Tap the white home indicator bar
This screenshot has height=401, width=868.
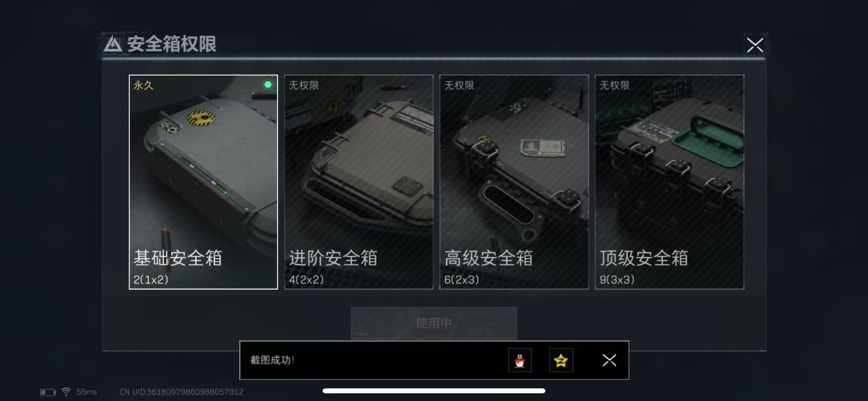click(x=434, y=391)
